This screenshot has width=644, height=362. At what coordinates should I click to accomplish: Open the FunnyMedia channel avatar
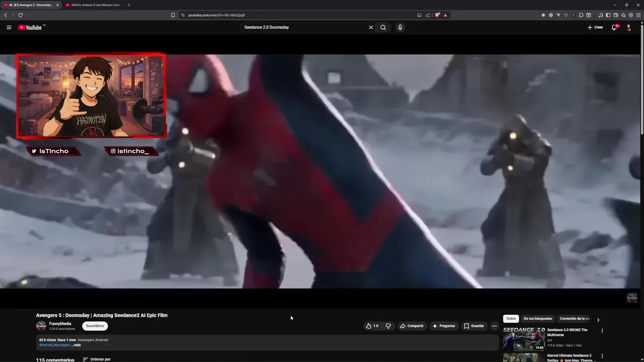click(41, 326)
